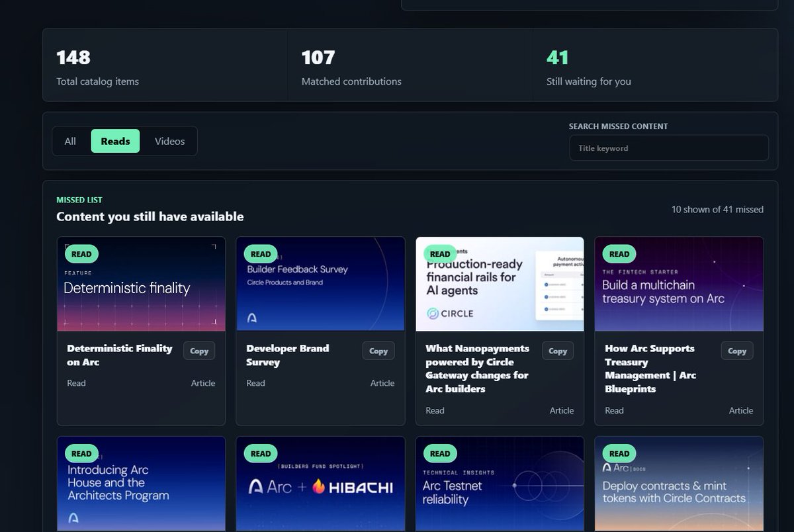Click the 41 Still waiting for you stat
This screenshot has width=794, height=532.
click(655, 65)
